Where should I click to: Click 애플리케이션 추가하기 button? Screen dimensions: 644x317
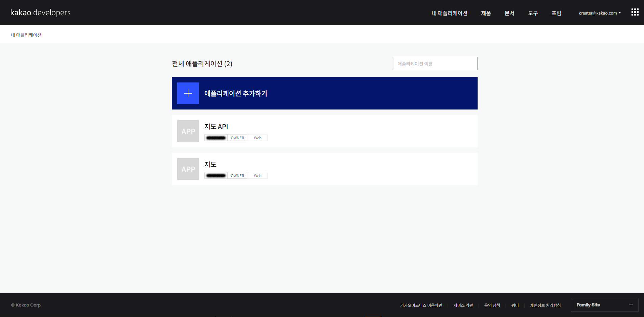point(325,93)
